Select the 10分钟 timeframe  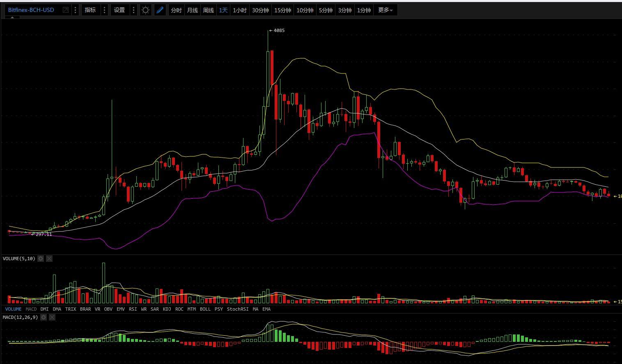[305, 10]
